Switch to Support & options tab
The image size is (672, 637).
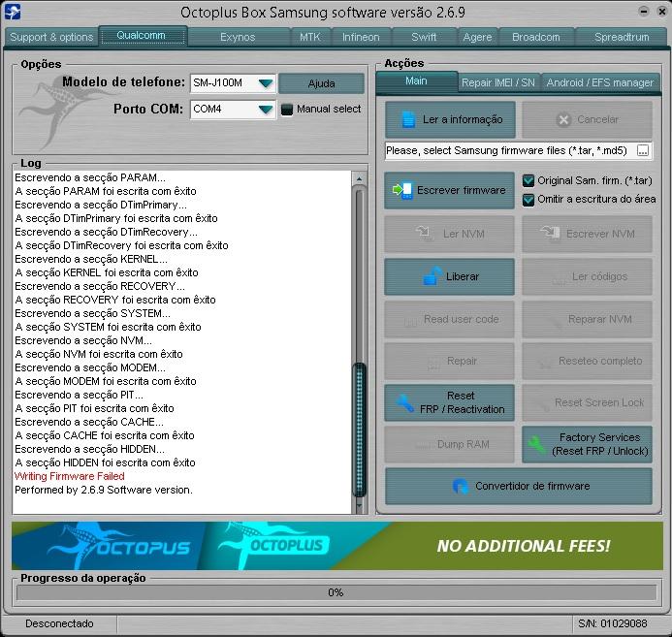tap(51, 37)
